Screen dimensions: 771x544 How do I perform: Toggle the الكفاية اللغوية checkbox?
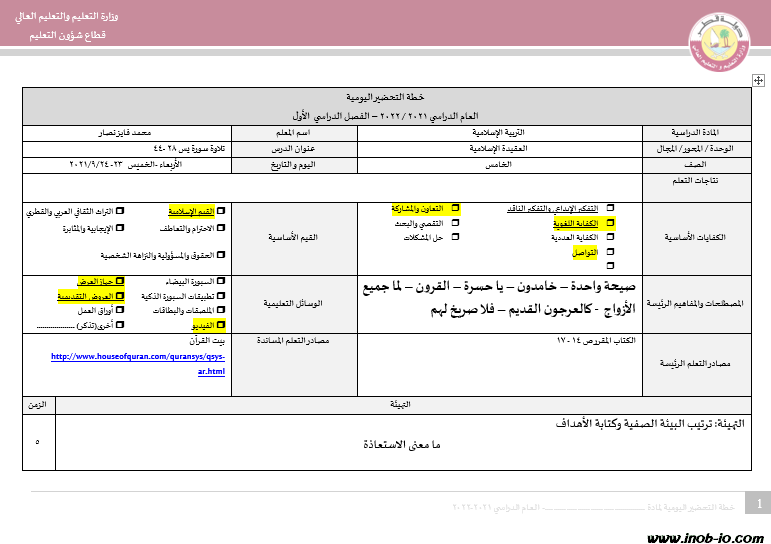click(610, 223)
